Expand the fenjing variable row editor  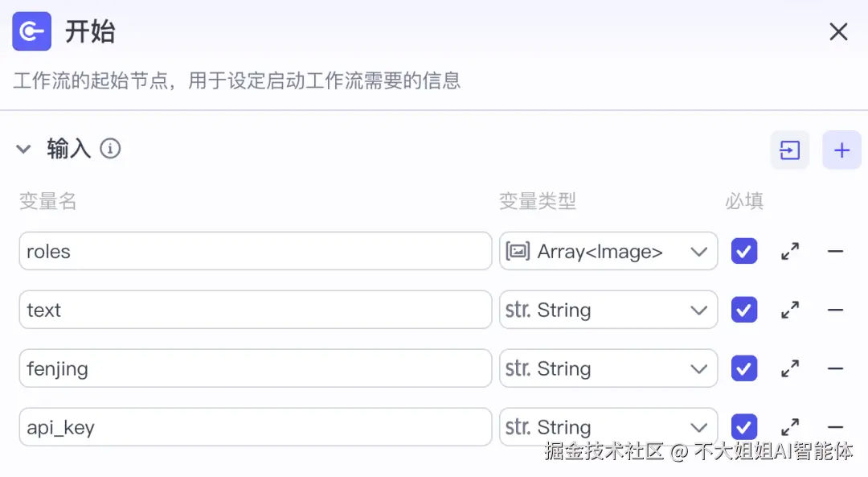tap(790, 369)
